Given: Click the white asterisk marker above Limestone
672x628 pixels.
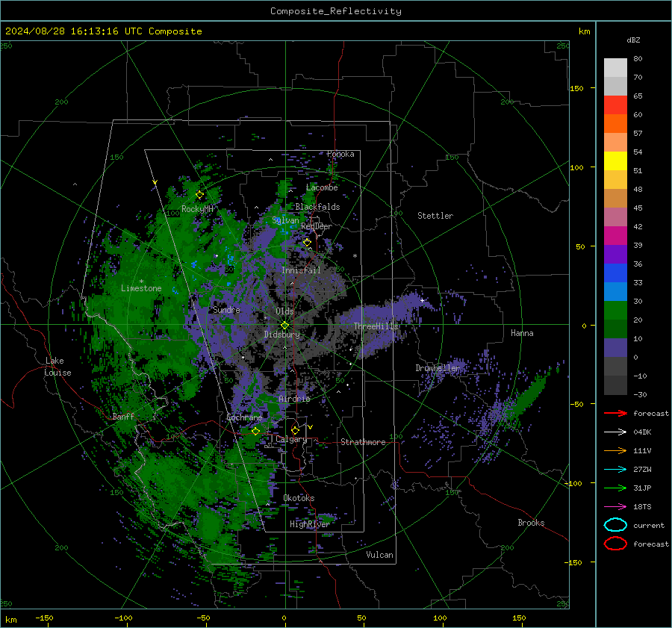Looking at the screenshot, I should coord(141,282).
